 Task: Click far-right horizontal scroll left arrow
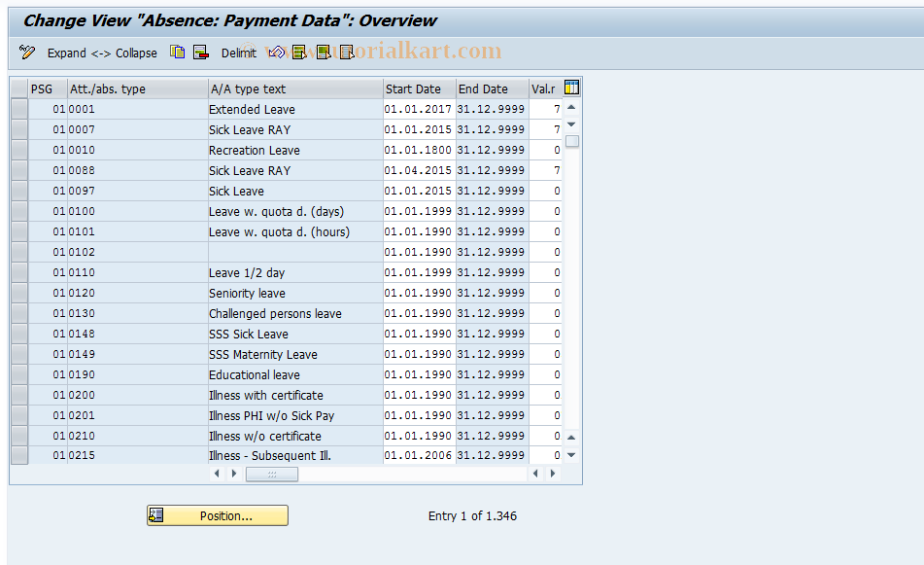(x=535, y=474)
